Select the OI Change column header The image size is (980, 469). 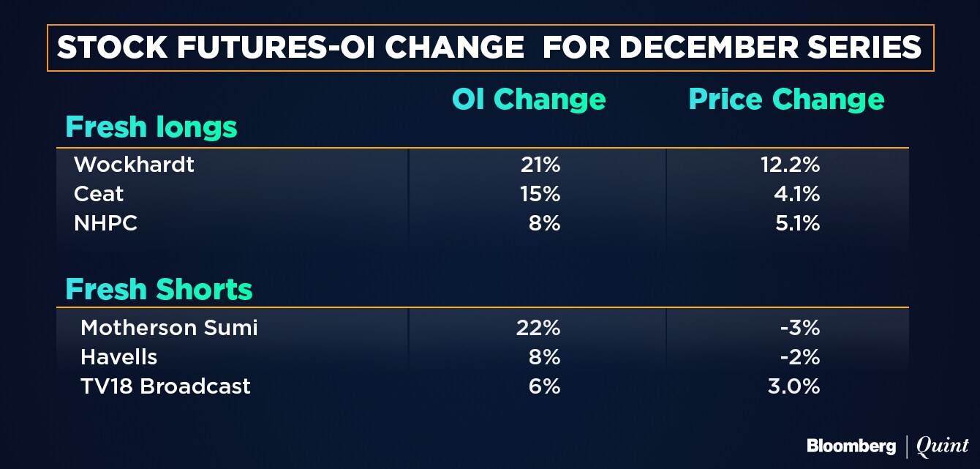[x=529, y=100]
